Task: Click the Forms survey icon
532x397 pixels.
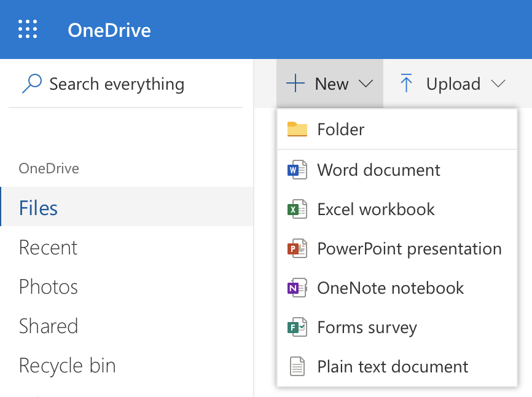Action: pyautogui.click(x=297, y=328)
